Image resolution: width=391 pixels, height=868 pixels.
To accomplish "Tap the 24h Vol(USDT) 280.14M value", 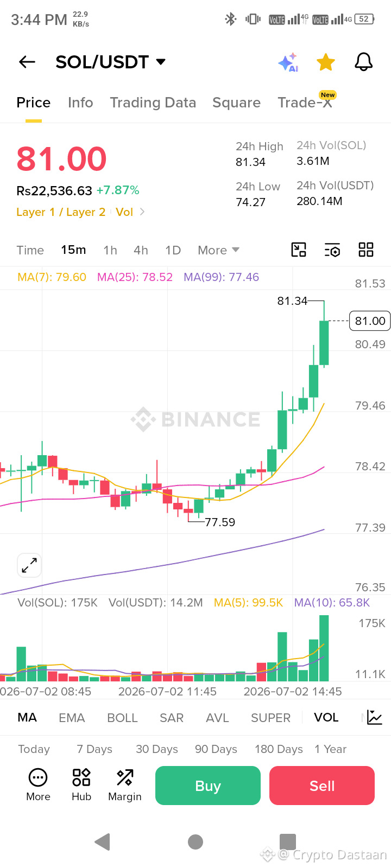I will 319,201.
